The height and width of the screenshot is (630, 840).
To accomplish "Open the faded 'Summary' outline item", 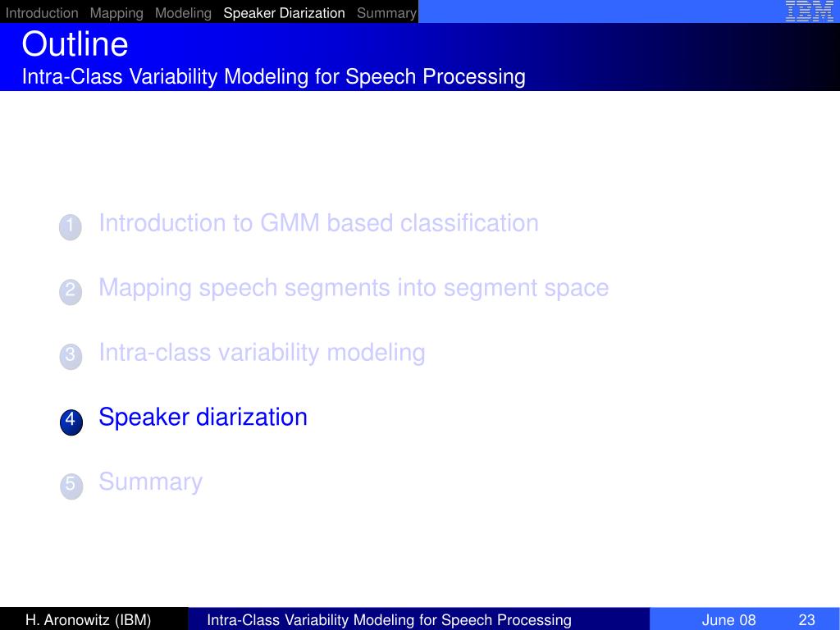I will pyautogui.click(x=151, y=482).
